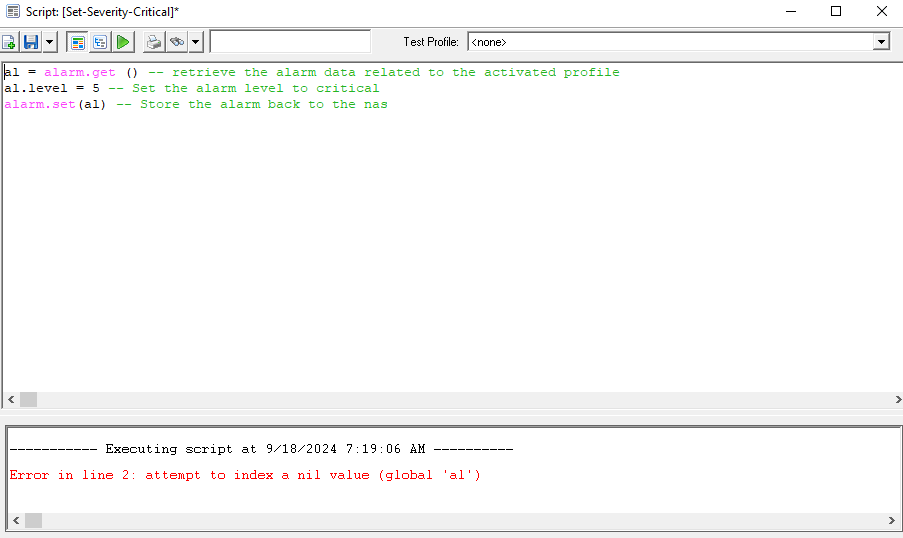
Task: Click the output pane scrollbar left arrow
Action: (x=17, y=520)
